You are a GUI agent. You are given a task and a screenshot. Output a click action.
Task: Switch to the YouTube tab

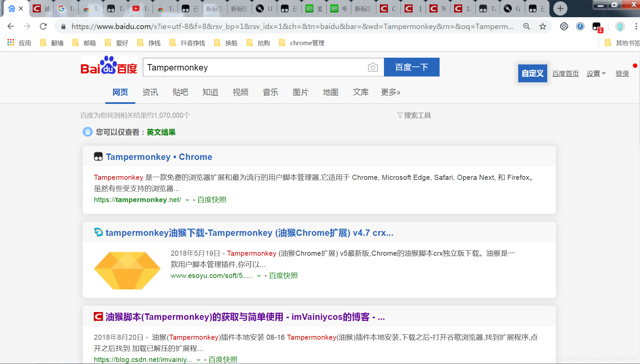tap(141, 8)
